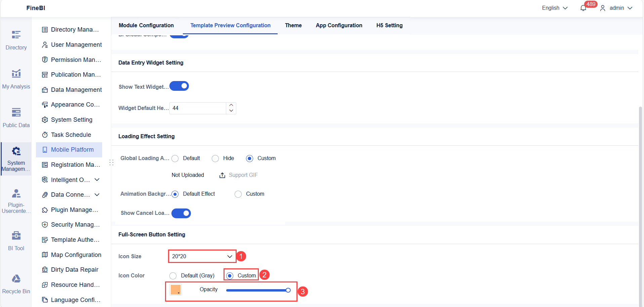The image size is (644, 307).
Task: Open the Recycle Bin section
Action: (x=16, y=282)
